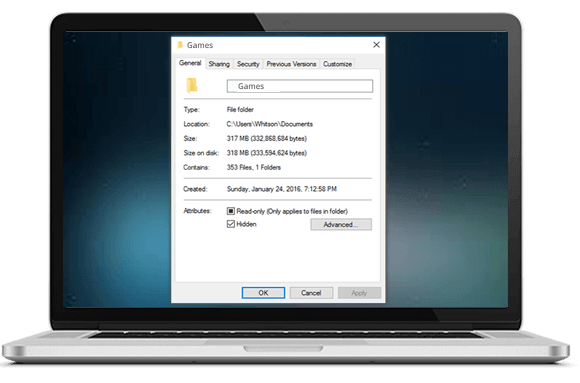Click the size value 317 MB
The height and width of the screenshot is (383, 580).
tap(267, 139)
